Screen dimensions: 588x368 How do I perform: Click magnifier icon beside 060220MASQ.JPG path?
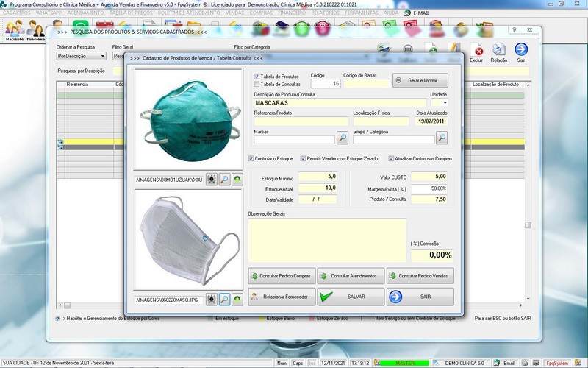point(224,300)
